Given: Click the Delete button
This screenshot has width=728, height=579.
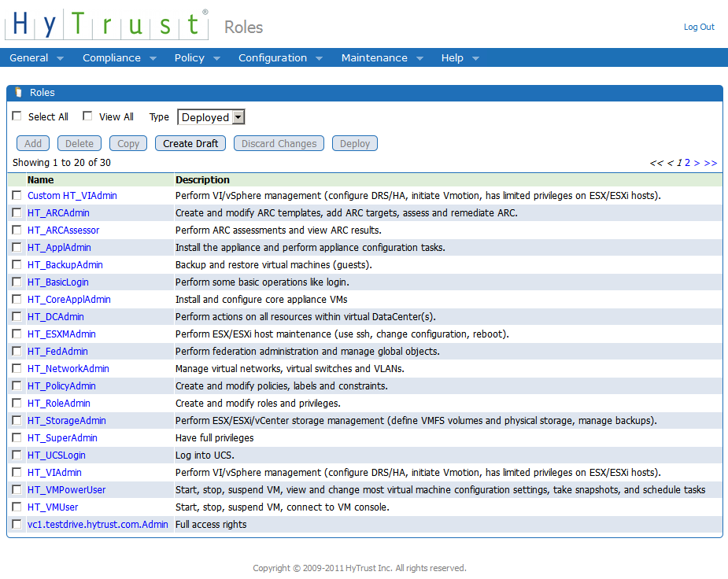Looking at the screenshot, I should 79,143.
